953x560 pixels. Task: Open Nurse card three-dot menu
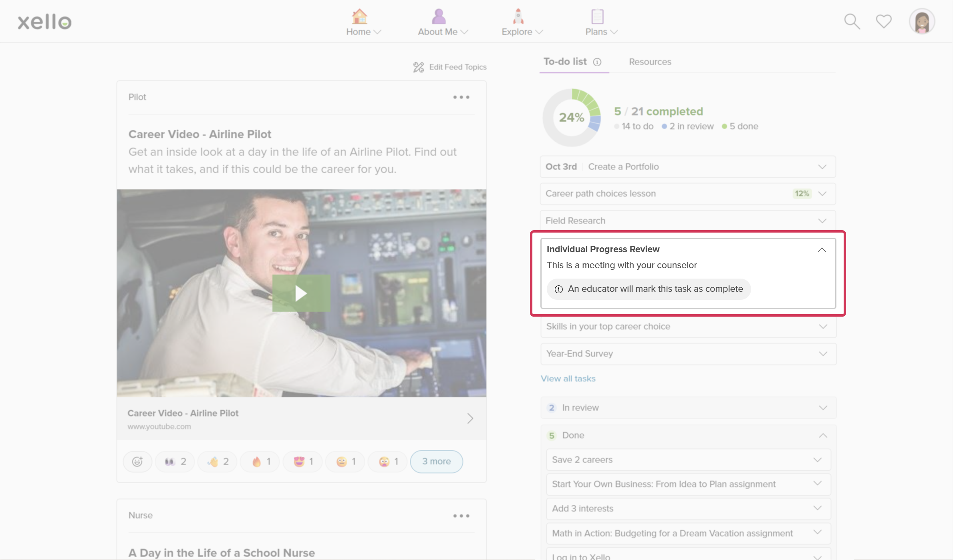(x=461, y=516)
